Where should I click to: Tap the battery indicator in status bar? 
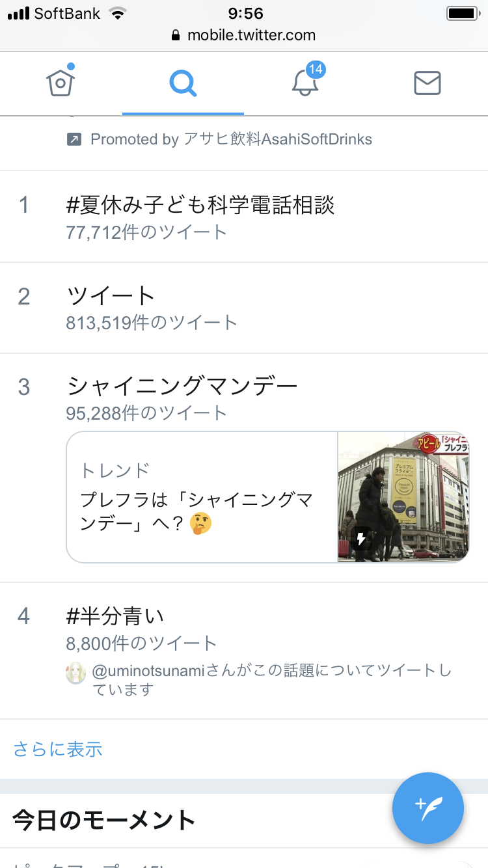pyautogui.click(x=463, y=14)
